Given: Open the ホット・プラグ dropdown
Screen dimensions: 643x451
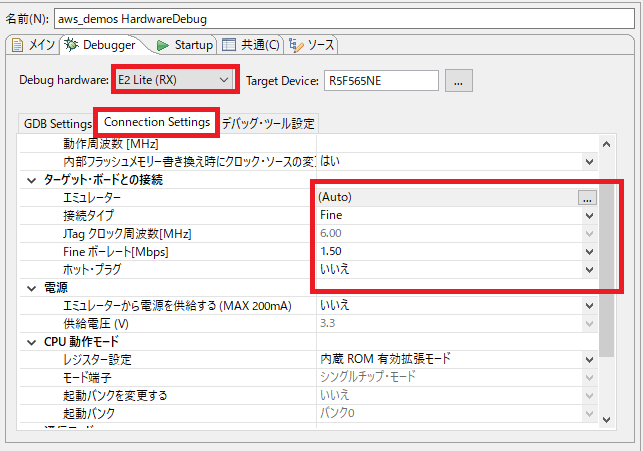Looking at the screenshot, I should [x=589, y=269].
